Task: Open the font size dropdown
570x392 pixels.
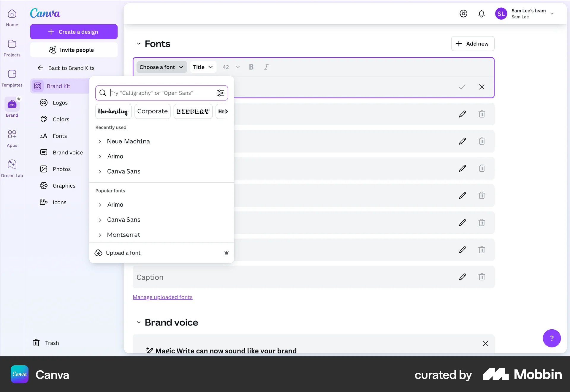Action: (231, 67)
